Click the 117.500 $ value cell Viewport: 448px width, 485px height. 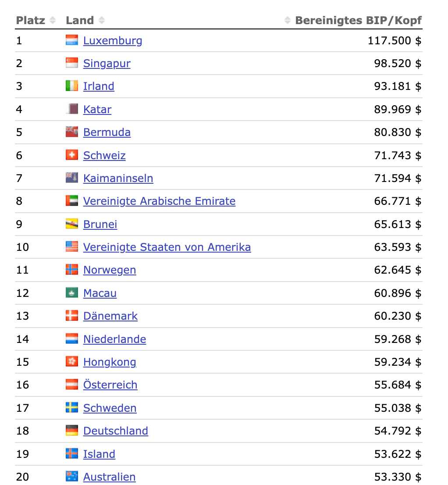pyautogui.click(x=394, y=41)
